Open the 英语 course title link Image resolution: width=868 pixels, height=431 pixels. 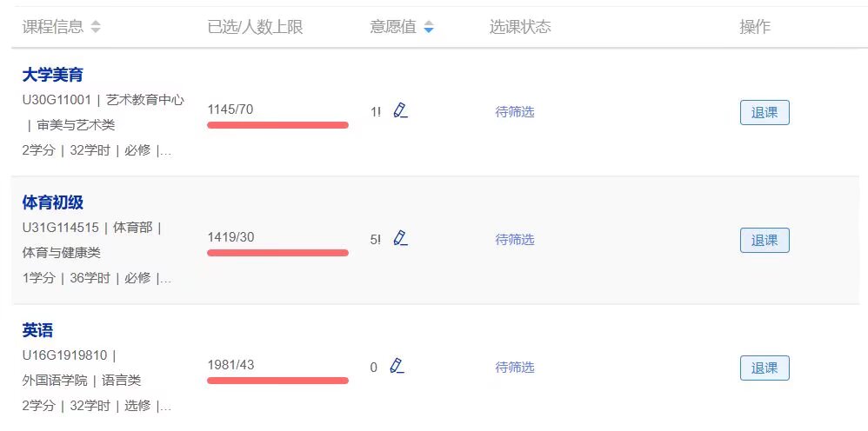tap(37, 330)
